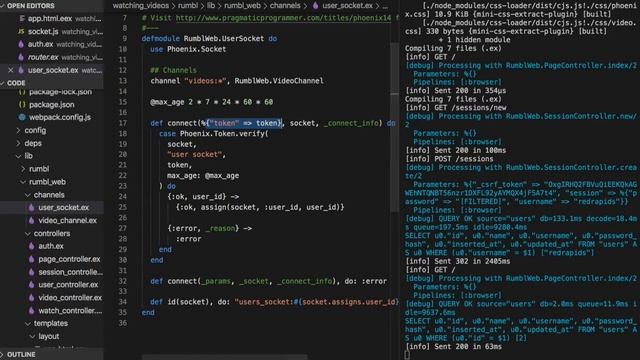Click the socket.js JS file icon
The height and width of the screenshot is (360, 640).
click(21, 31)
